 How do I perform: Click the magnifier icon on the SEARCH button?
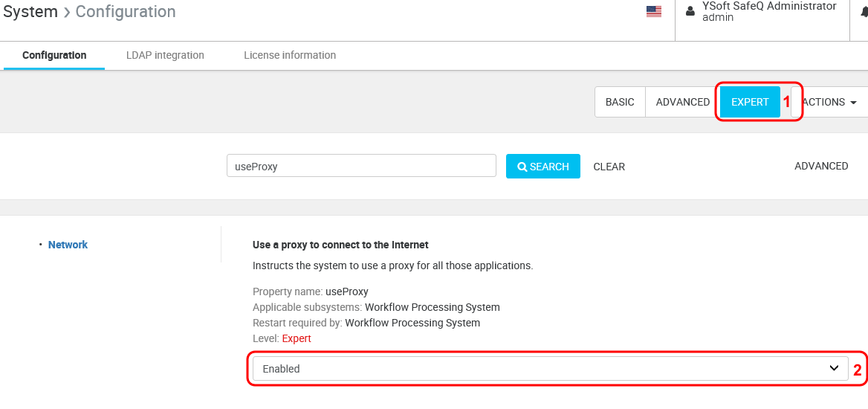(522, 167)
